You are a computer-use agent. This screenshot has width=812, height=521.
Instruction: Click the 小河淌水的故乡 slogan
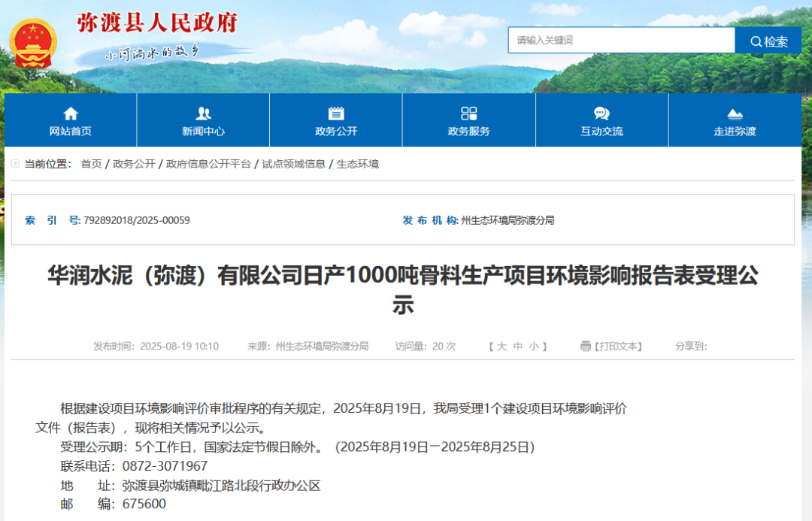click(152, 53)
